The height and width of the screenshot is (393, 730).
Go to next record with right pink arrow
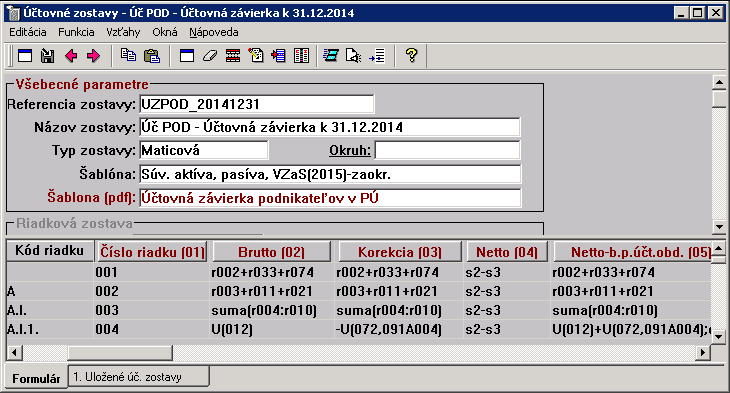point(94,56)
